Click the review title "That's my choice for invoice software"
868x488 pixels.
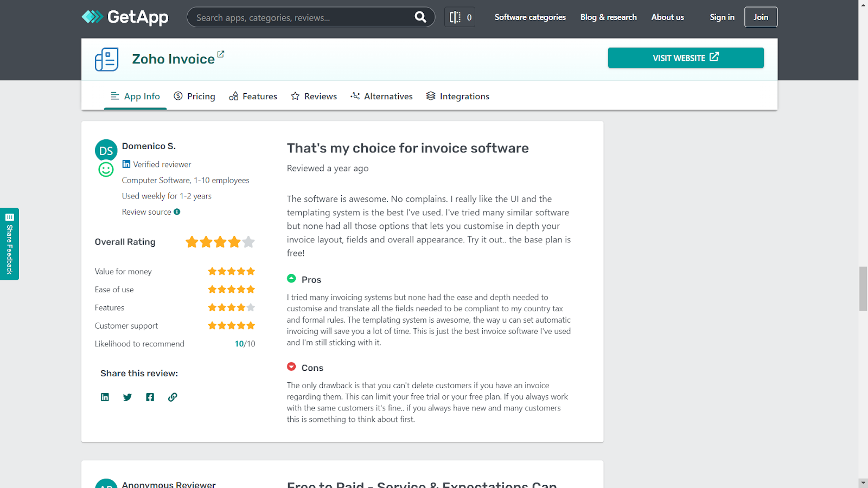pyautogui.click(x=408, y=148)
